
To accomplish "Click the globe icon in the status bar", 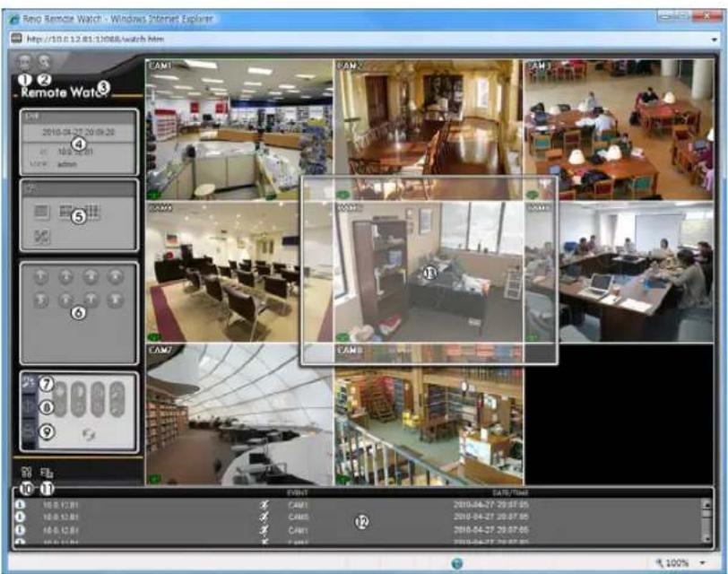I will tap(457, 563).
